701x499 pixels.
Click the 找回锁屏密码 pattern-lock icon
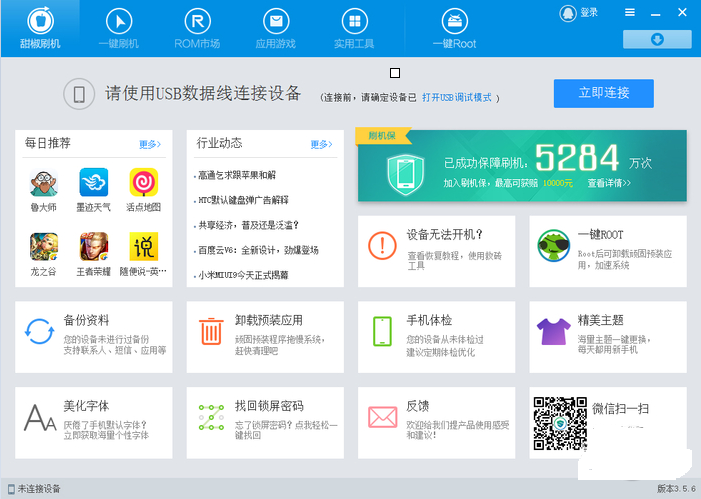[x=211, y=418]
